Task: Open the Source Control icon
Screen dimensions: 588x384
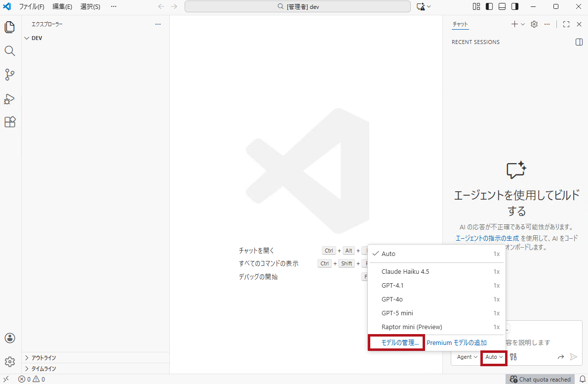Action: coord(9,75)
